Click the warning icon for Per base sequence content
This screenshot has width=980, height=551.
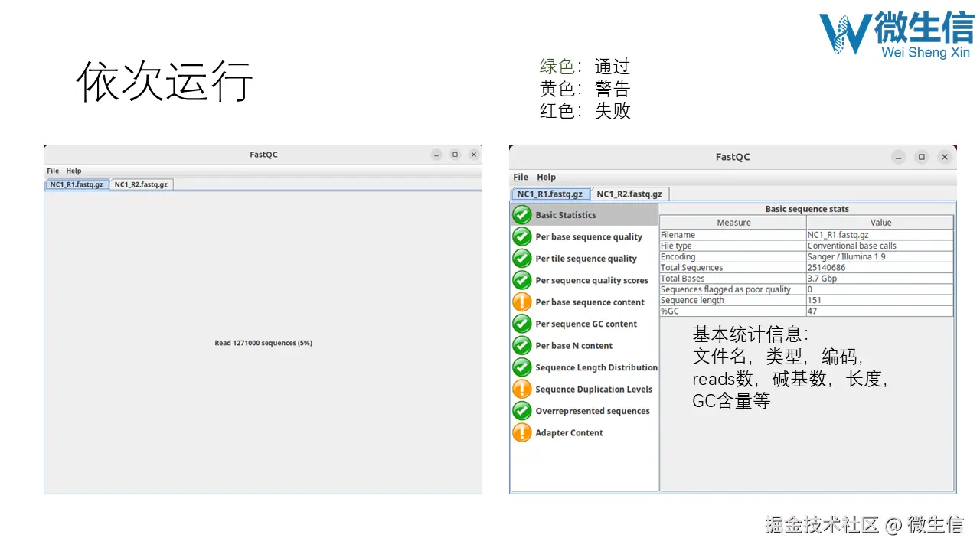click(521, 302)
